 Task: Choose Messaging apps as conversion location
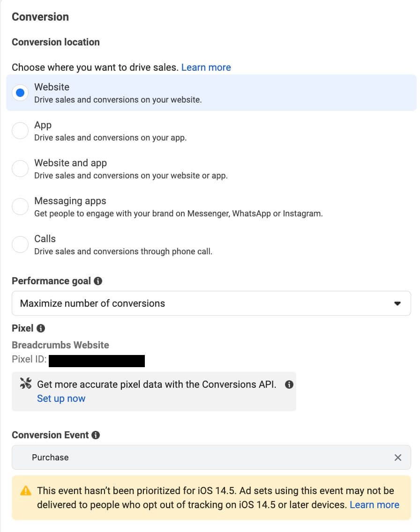click(20, 206)
